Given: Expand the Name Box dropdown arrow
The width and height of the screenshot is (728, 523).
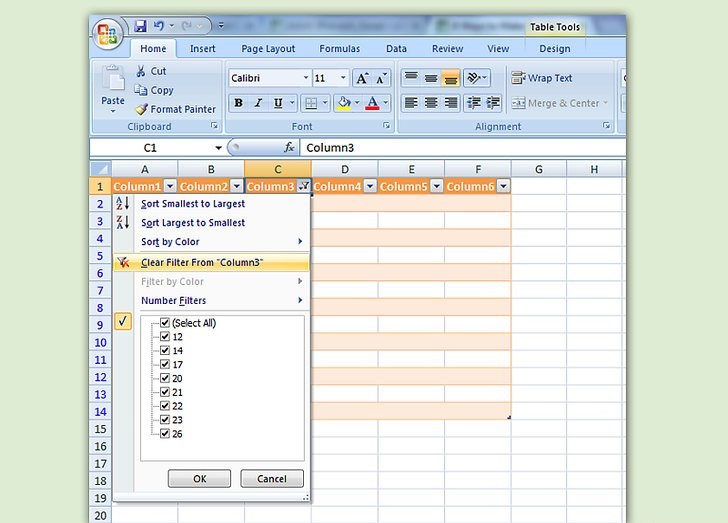Looking at the screenshot, I should pyautogui.click(x=218, y=148).
